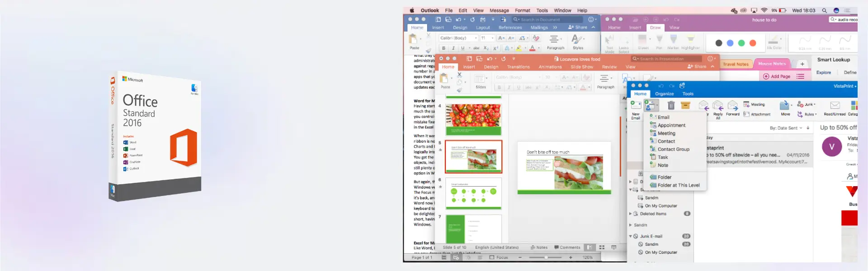Click the PowerPoint Share button
This screenshot has height=271, width=868.
(697, 66)
